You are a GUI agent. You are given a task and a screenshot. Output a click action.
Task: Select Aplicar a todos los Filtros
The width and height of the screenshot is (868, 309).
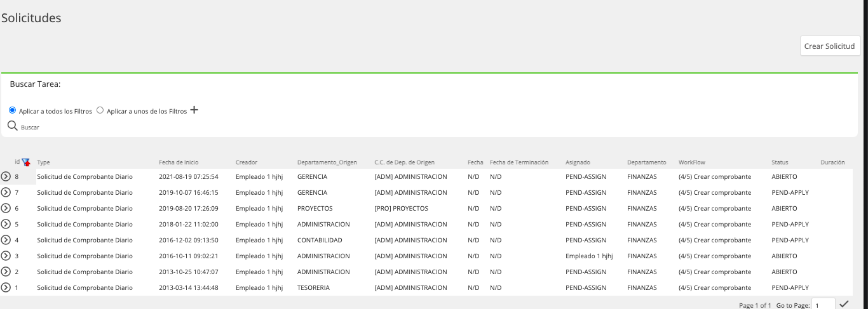point(13,110)
